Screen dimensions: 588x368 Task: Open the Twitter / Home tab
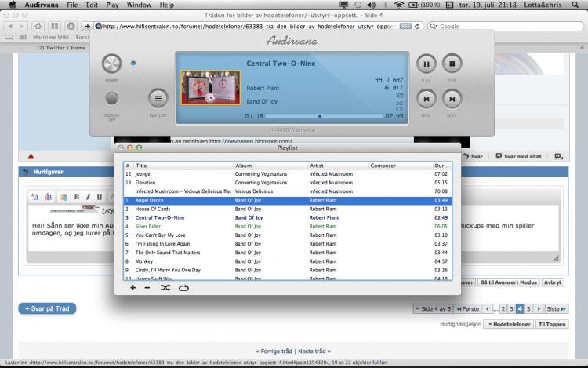[61, 48]
